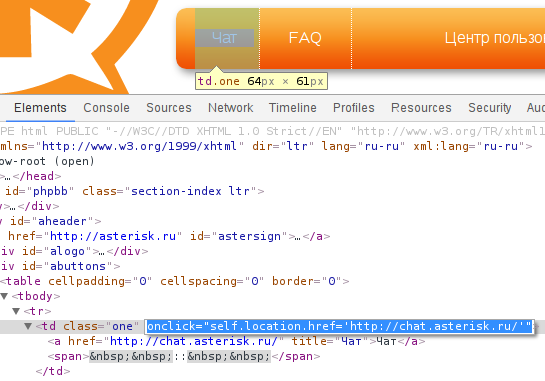Select the html xmlns attribute row
Screen dimensions: 545x381
[x=266, y=146]
